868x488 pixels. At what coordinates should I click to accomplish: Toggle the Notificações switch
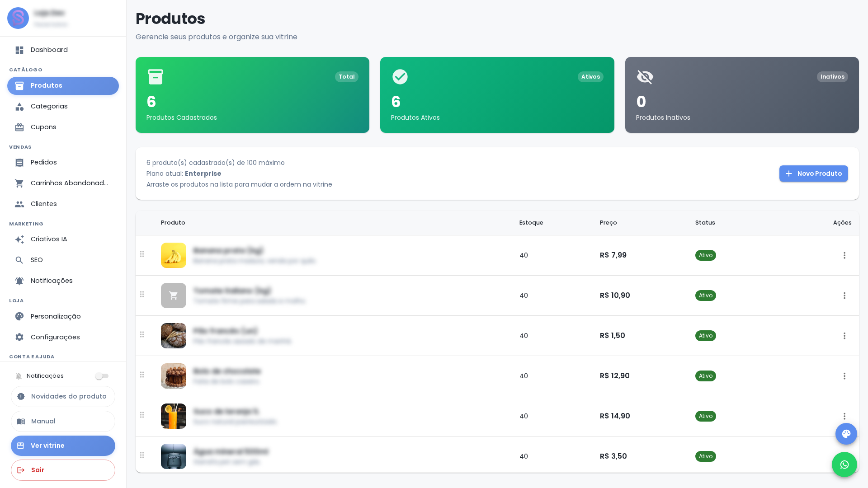pyautogui.click(x=102, y=376)
